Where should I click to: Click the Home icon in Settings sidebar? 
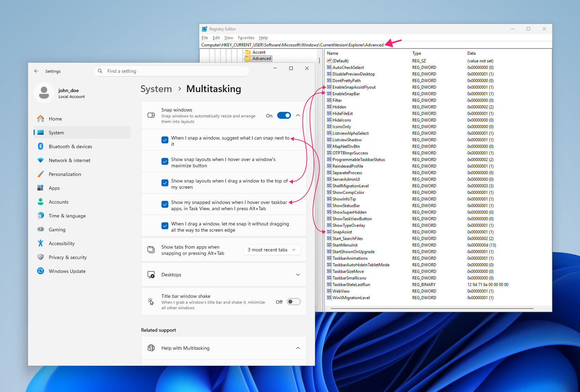(x=41, y=119)
